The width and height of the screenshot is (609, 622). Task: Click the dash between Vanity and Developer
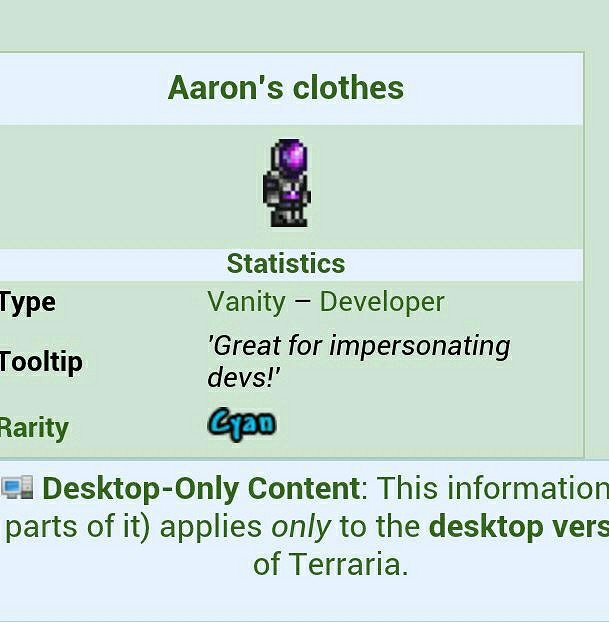pos(303,302)
